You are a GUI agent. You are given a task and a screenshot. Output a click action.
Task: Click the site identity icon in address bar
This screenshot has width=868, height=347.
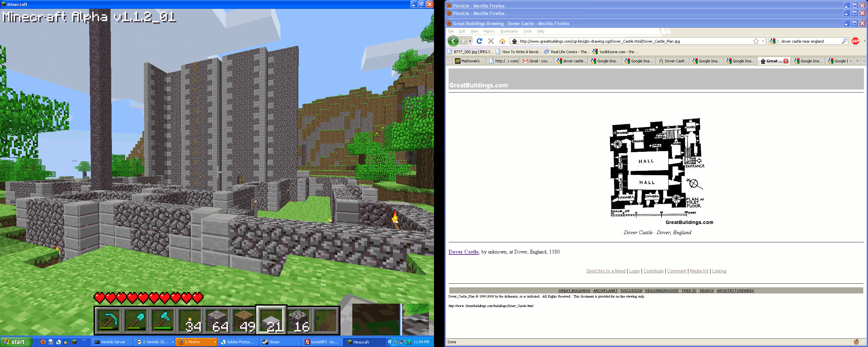click(514, 41)
